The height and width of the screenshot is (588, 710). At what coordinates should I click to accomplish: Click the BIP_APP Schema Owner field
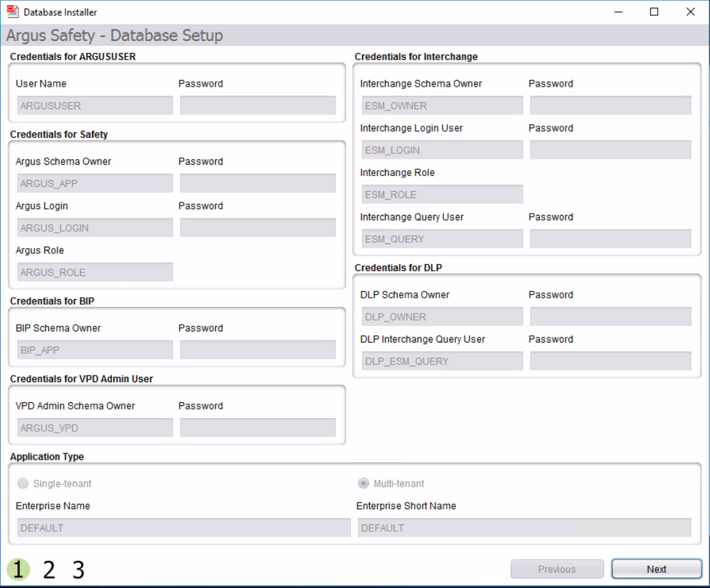click(93, 349)
